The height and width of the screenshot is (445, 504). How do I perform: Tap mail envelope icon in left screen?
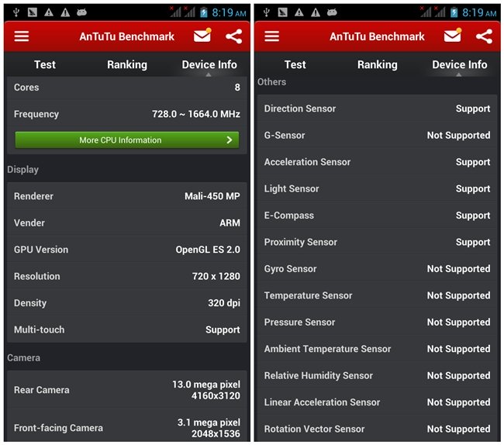point(202,36)
